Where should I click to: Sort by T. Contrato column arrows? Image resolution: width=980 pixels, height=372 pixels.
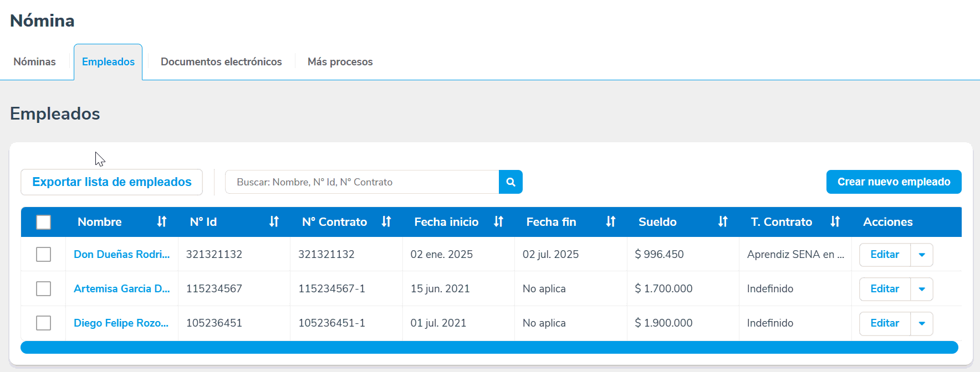[x=835, y=222]
